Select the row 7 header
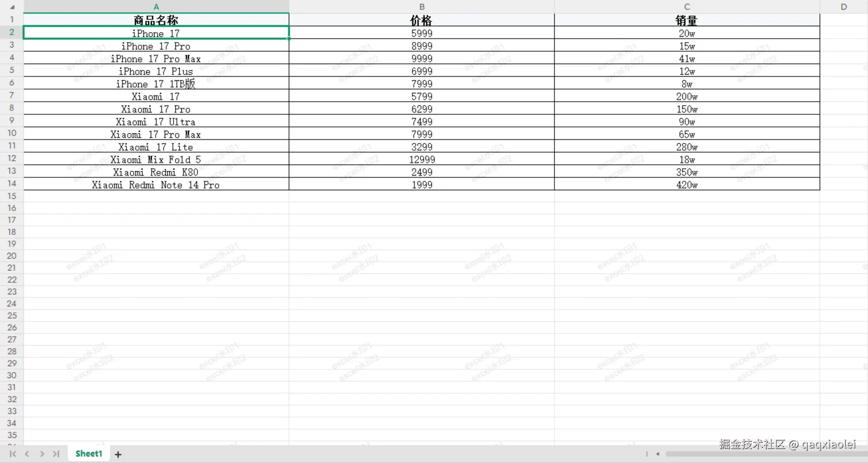Image resolution: width=868 pixels, height=463 pixels. (x=12, y=95)
